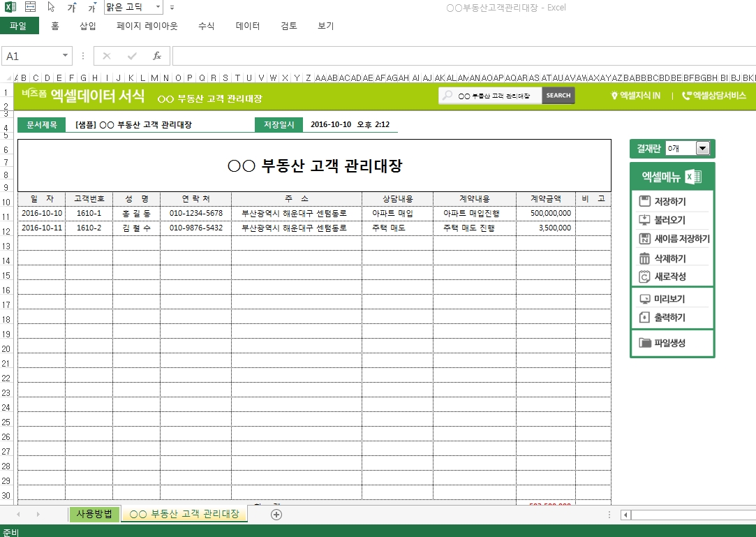Click the previous sheet navigation arrow
Screen dimensions: 756x537
18,515
